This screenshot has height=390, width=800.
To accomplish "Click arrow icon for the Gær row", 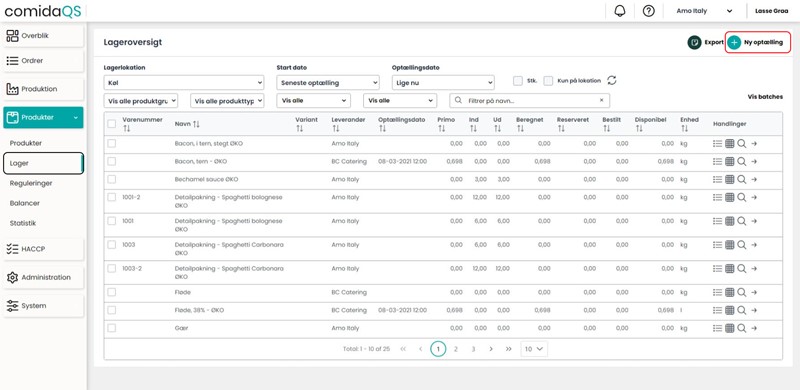I will (754, 328).
